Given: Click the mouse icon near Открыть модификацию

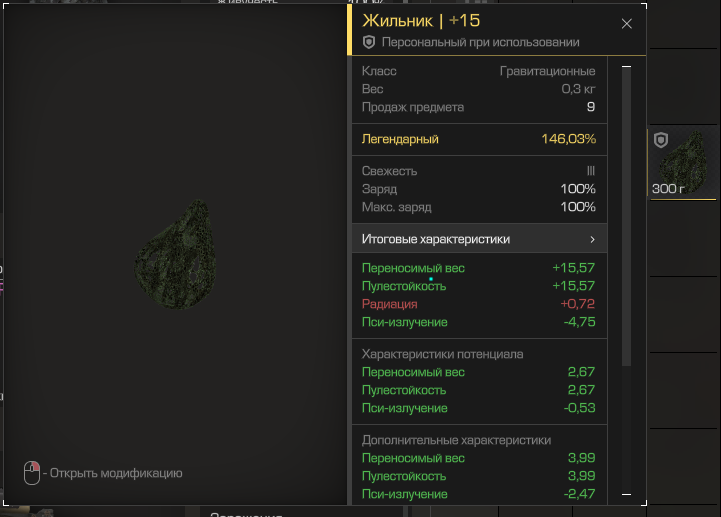Looking at the screenshot, I should pos(32,473).
